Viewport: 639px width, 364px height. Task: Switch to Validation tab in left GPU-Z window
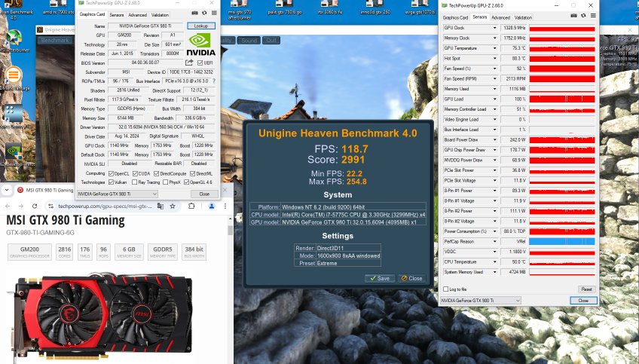point(161,14)
